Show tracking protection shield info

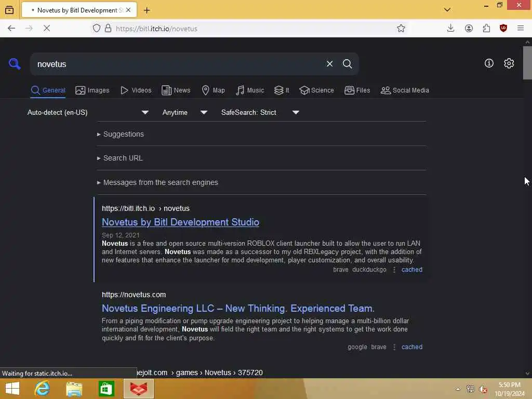pos(97,29)
